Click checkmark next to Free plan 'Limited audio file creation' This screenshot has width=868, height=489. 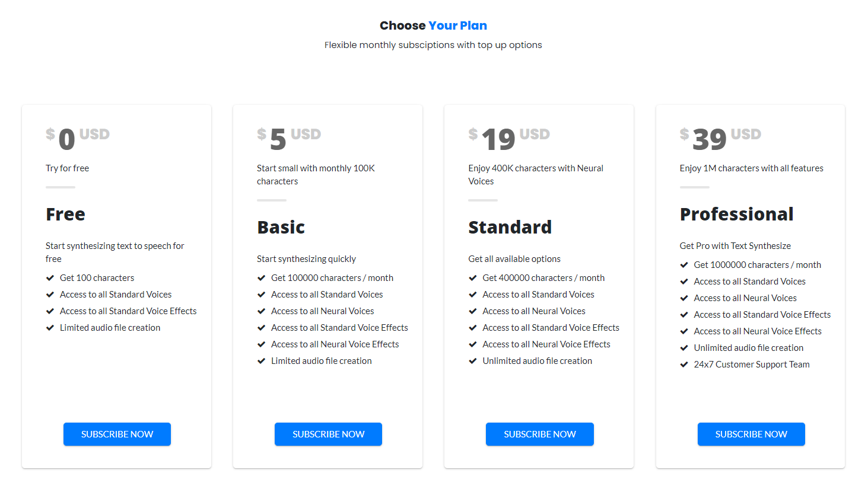(x=50, y=328)
